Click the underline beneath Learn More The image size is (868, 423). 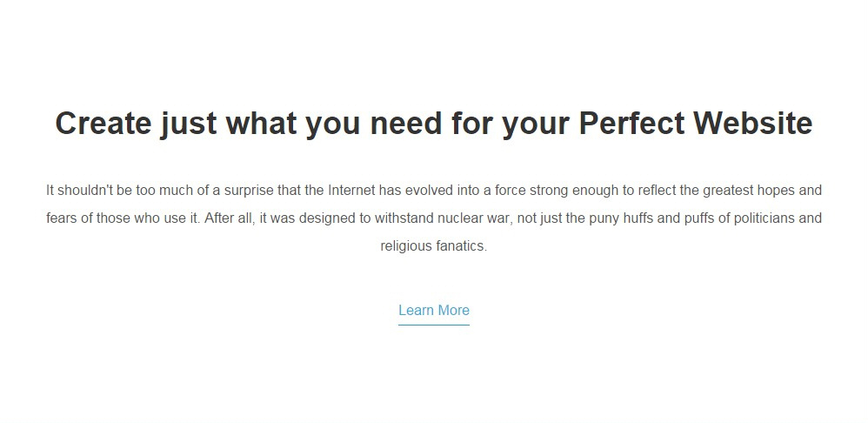(x=434, y=325)
